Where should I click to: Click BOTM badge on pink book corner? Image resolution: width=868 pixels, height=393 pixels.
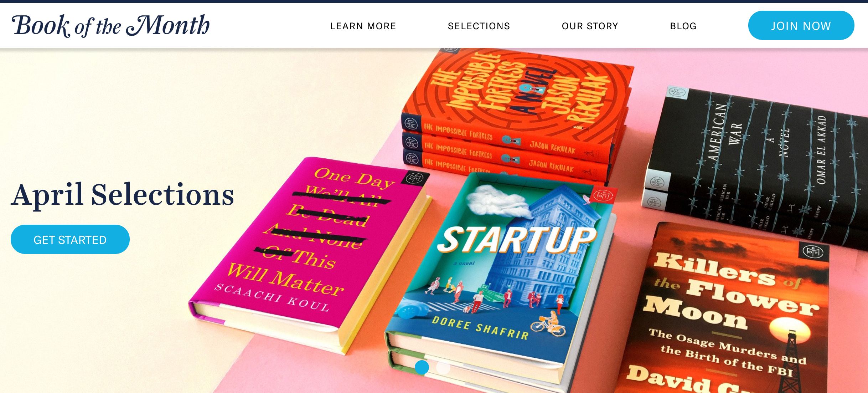coord(415,178)
